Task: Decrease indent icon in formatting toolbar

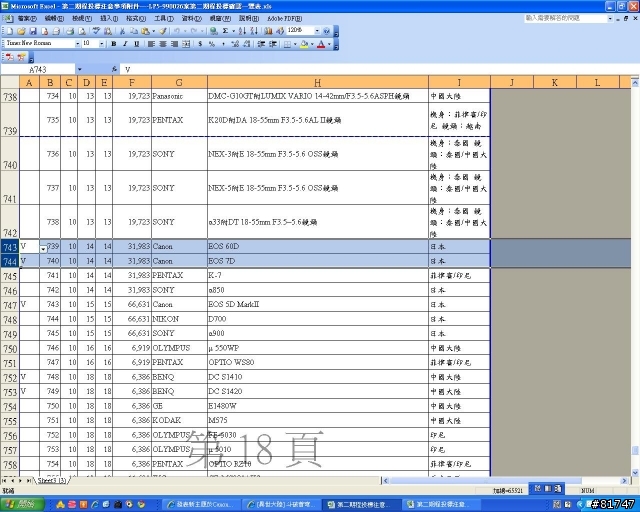Action: [261, 44]
